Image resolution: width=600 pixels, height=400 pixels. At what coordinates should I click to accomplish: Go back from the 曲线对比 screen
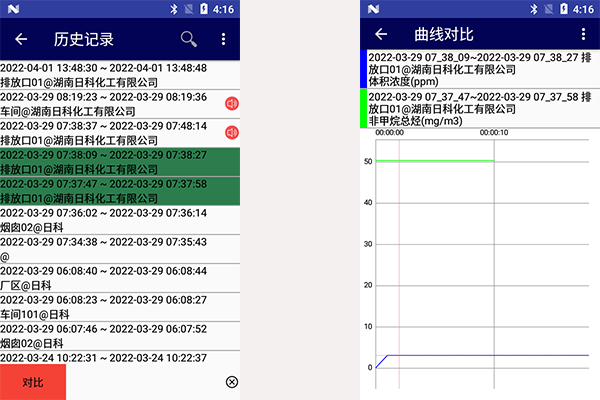tap(381, 34)
